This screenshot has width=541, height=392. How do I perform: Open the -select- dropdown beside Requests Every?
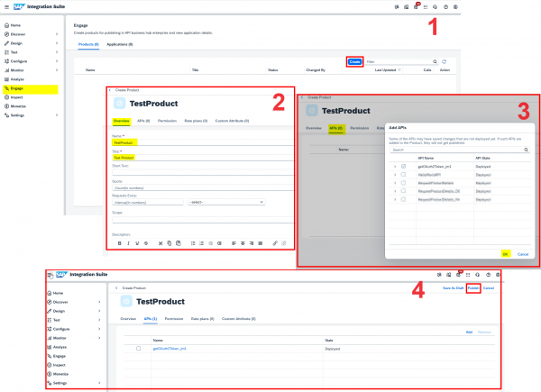pyautogui.click(x=225, y=202)
